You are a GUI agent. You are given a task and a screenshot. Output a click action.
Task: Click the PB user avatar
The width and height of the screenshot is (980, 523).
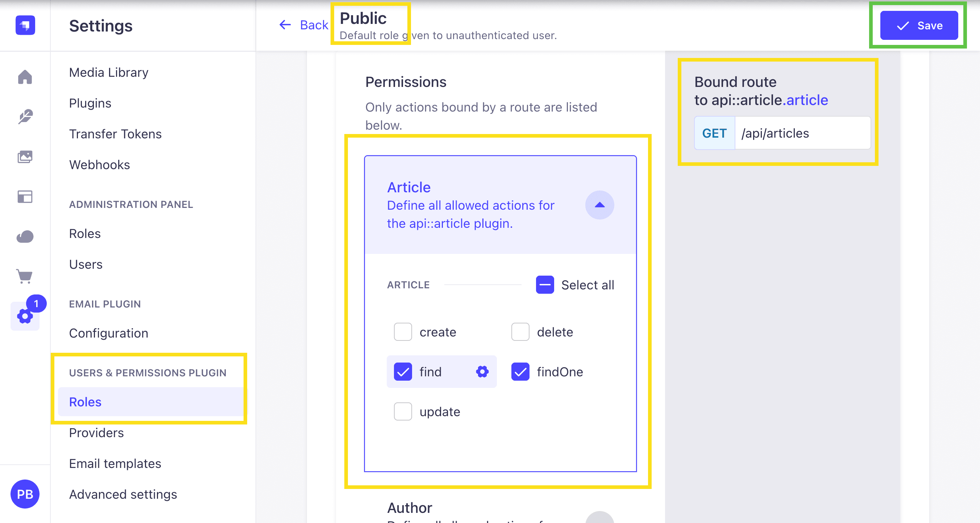pos(25,494)
